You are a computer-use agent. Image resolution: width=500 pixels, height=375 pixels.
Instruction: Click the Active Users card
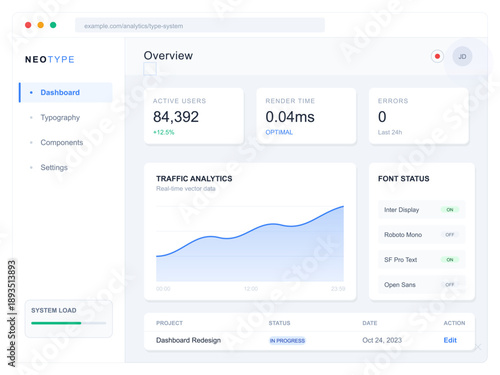click(194, 116)
